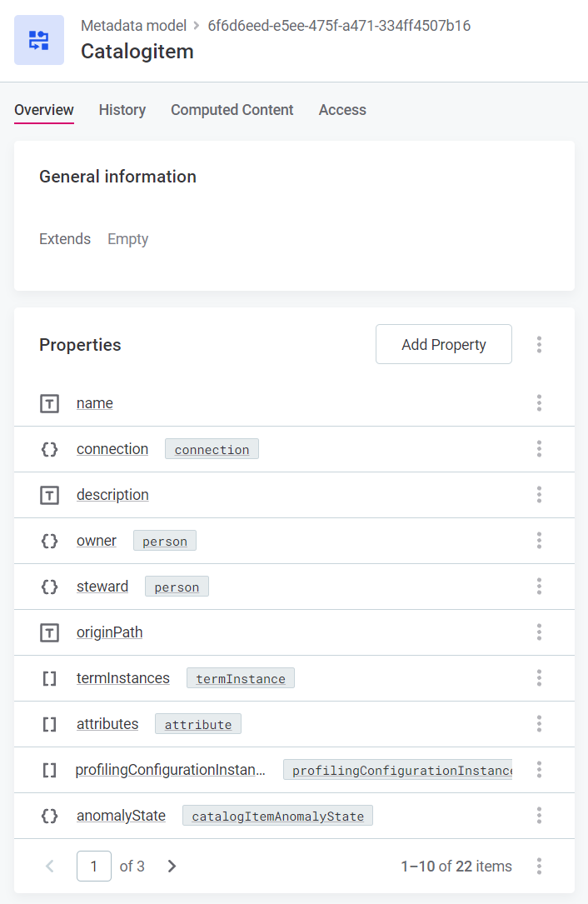Open the three-dot menu for owner row

pyautogui.click(x=539, y=541)
